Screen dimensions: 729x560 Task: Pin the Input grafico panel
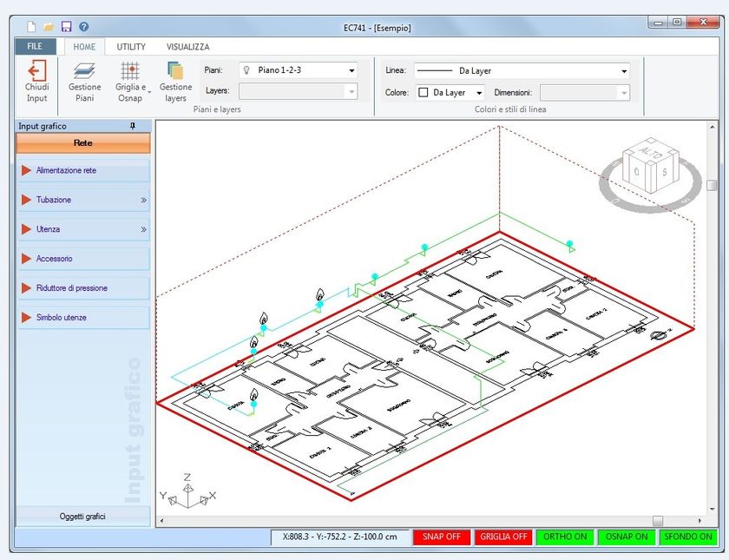click(133, 126)
